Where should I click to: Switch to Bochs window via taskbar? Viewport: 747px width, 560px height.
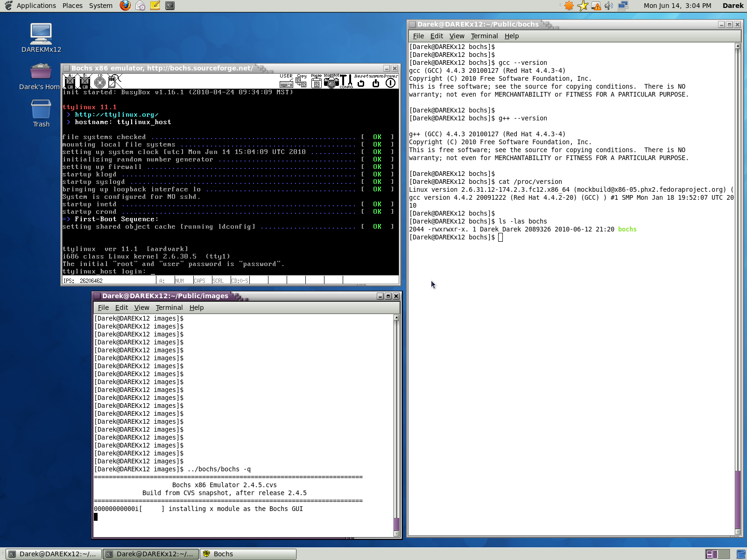248,554
